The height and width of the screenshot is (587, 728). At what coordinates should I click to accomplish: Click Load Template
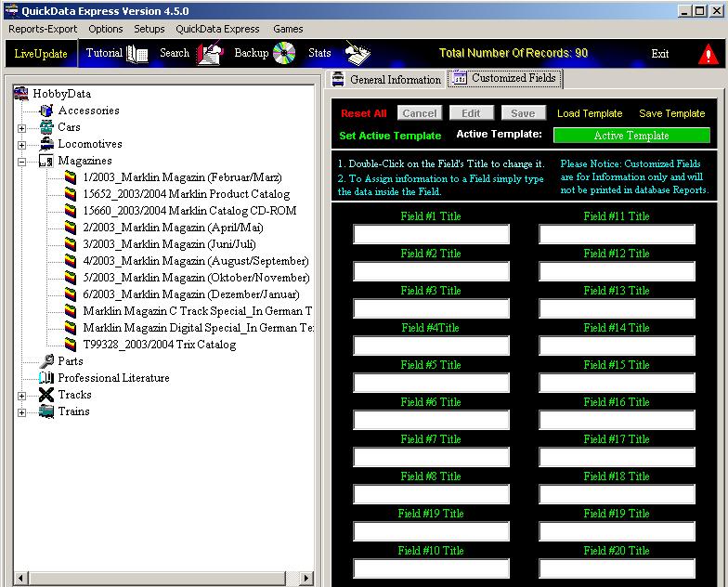click(x=590, y=113)
